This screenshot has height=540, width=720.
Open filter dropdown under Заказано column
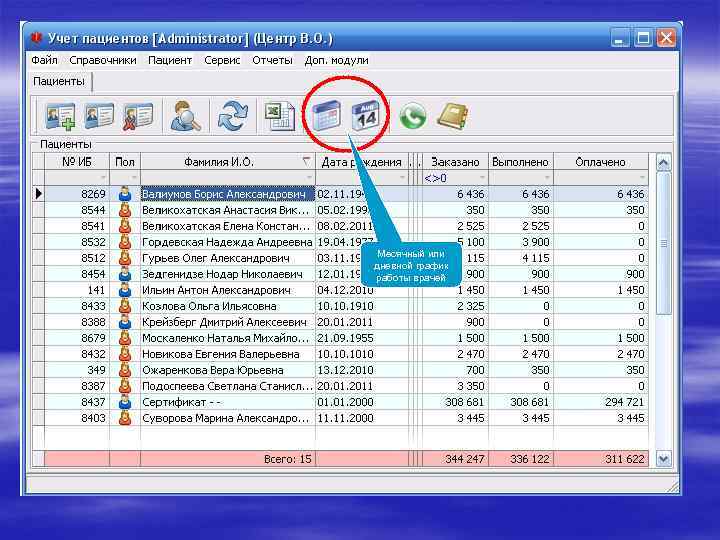tap(482, 178)
